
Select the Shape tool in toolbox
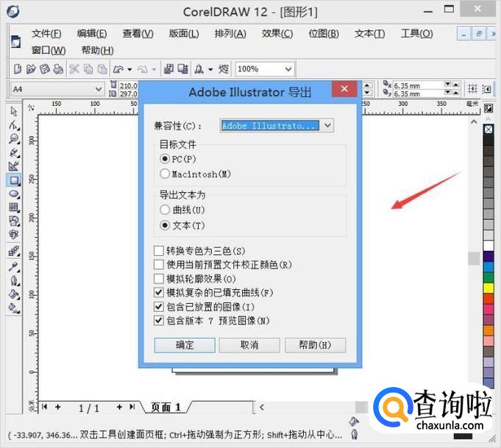coord(14,125)
